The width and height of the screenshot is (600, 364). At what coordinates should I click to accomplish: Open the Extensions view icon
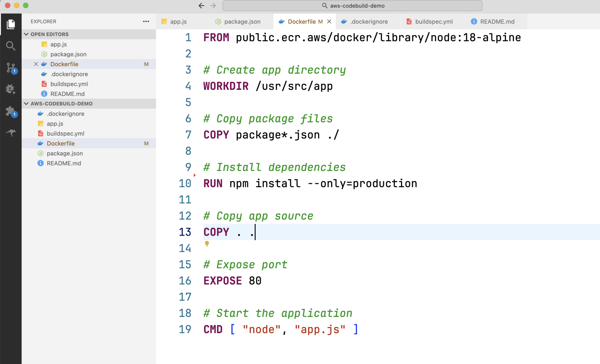[x=11, y=111]
